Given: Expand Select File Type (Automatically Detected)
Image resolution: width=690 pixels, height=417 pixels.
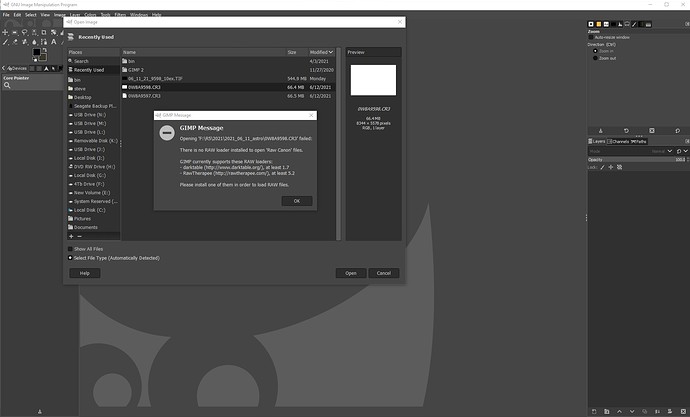Looking at the screenshot, I should tap(70, 258).
